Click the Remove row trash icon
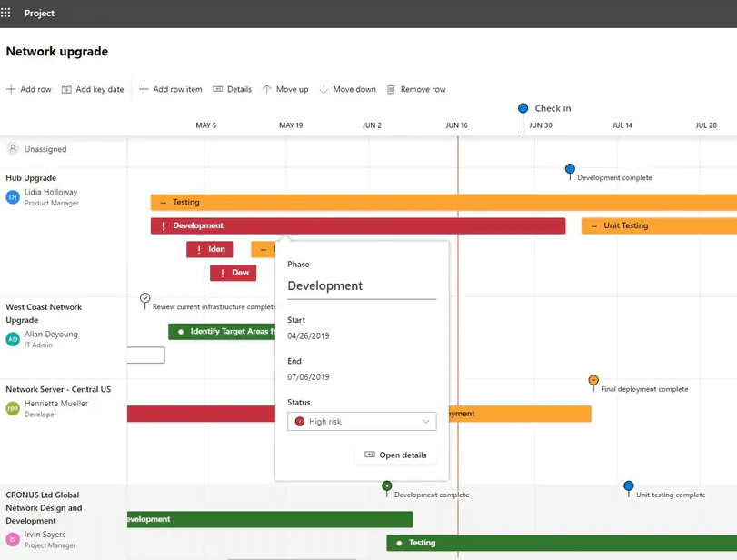The image size is (737, 560). (x=391, y=89)
